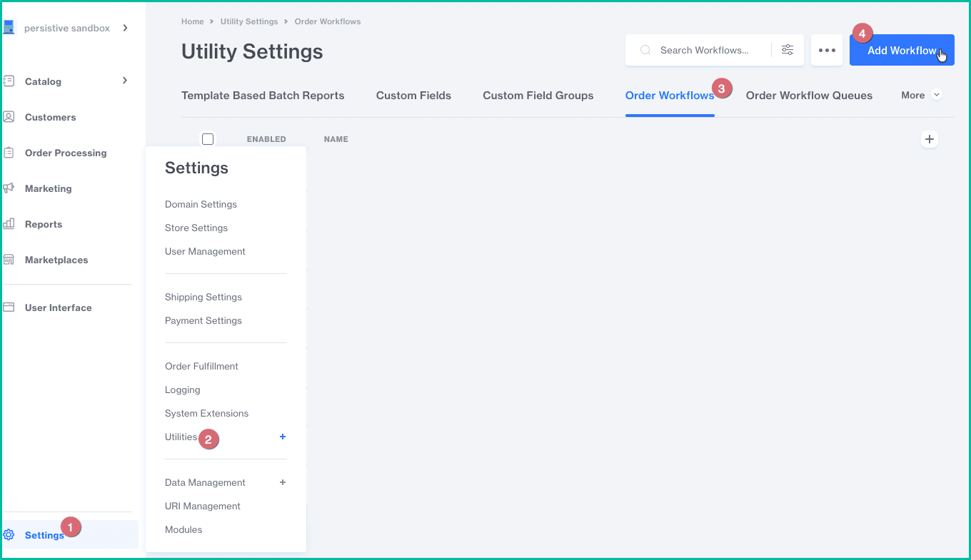Click the persistive sandbox store logo

9,28
